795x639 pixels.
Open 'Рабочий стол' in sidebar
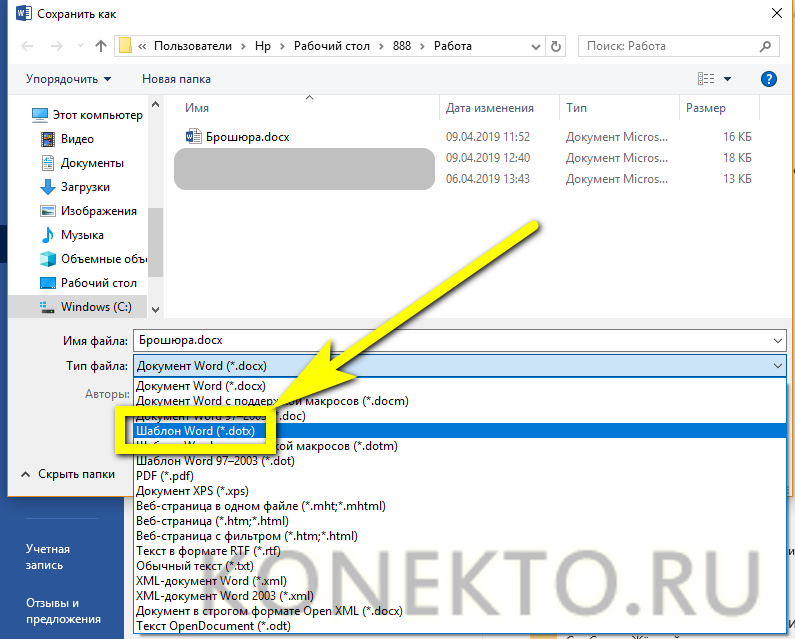tap(88, 283)
